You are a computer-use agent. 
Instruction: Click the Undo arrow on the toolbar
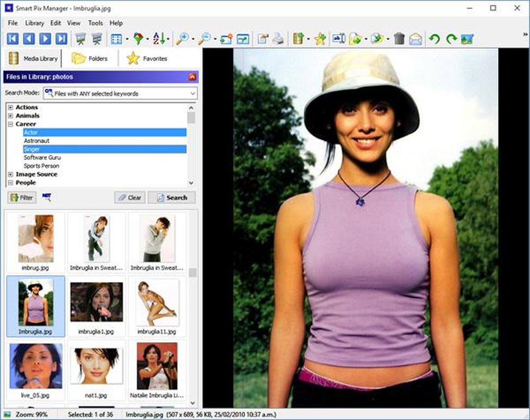point(434,38)
